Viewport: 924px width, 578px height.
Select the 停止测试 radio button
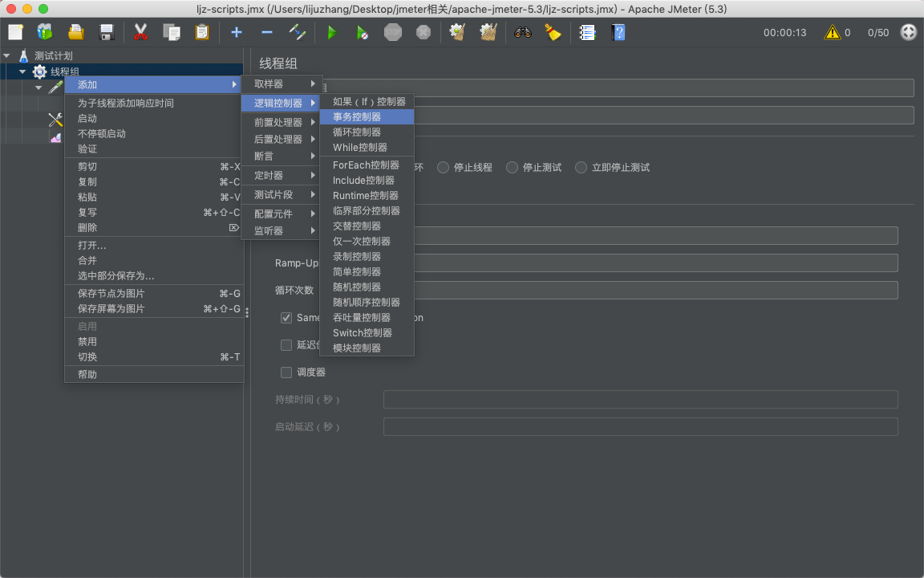tap(512, 168)
